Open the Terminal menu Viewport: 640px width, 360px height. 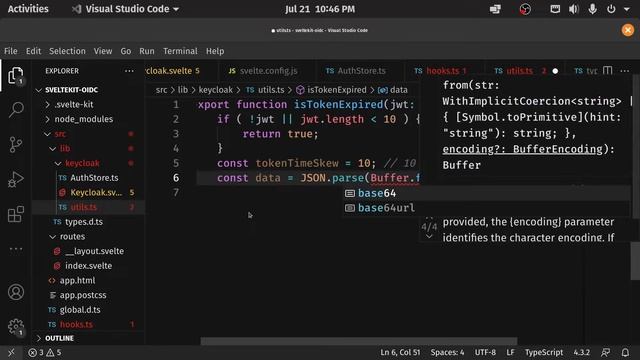pos(180,51)
